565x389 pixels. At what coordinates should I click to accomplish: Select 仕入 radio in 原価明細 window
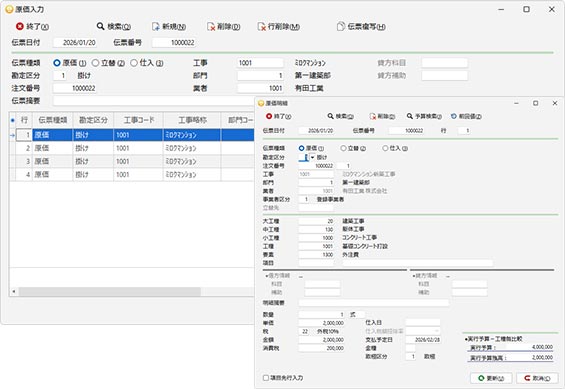click(385, 148)
